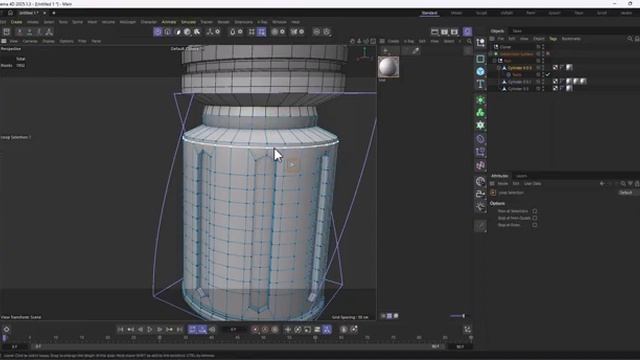
Task: Click the Object Manager search icon
Action: point(630,39)
